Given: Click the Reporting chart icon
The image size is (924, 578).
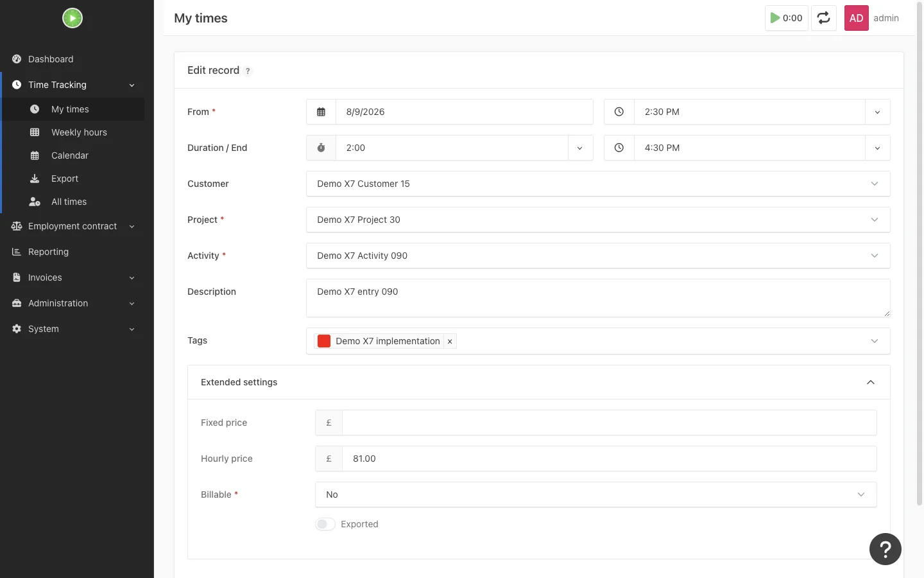Looking at the screenshot, I should [x=17, y=252].
